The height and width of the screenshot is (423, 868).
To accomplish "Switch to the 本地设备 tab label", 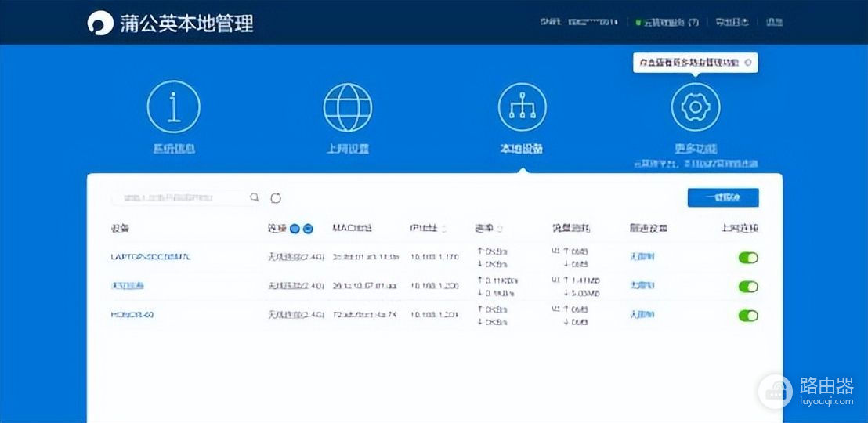I will pos(522,148).
